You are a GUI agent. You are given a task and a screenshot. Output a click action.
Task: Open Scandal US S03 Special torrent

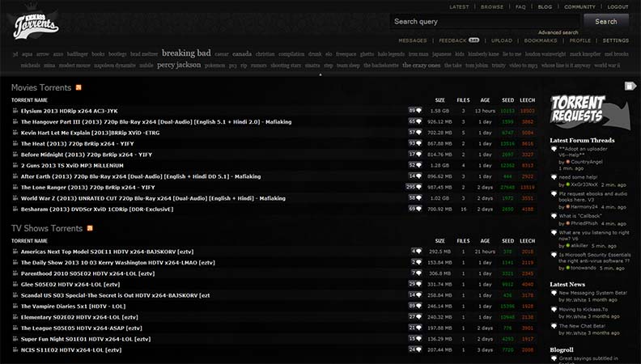point(115,295)
